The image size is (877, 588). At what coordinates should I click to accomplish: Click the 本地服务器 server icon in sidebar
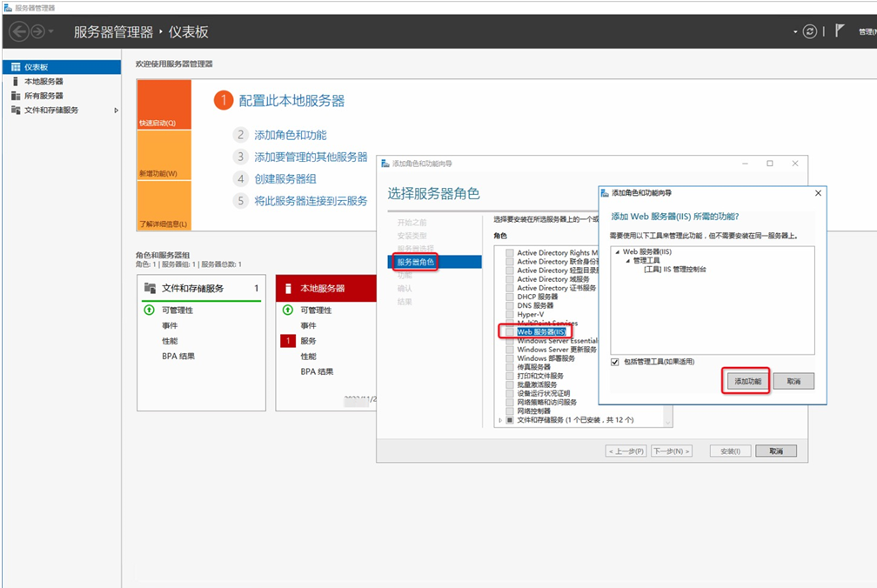[16, 81]
